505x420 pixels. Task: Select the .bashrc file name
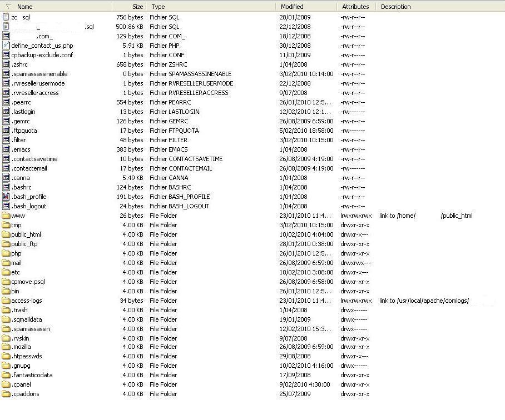(x=22, y=187)
